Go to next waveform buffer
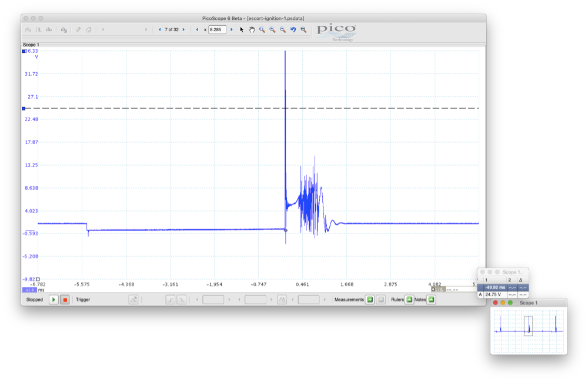Viewport: 588px width, 382px height. [183, 29]
